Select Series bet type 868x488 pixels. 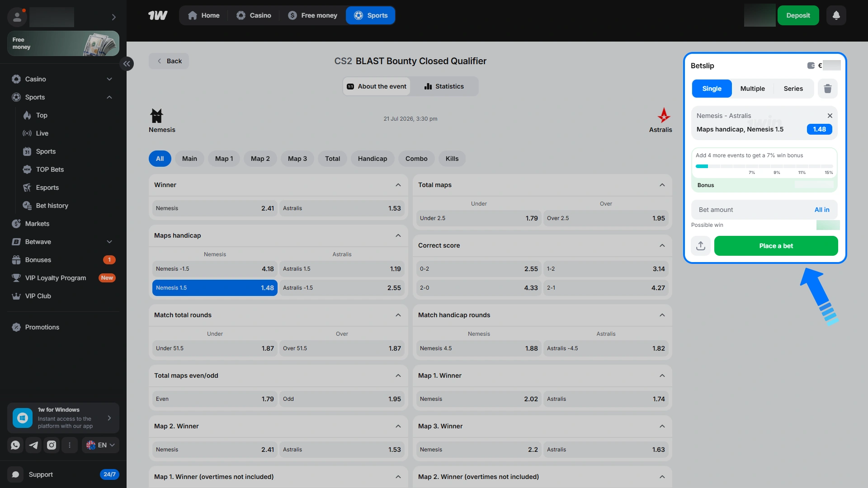[793, 89]
